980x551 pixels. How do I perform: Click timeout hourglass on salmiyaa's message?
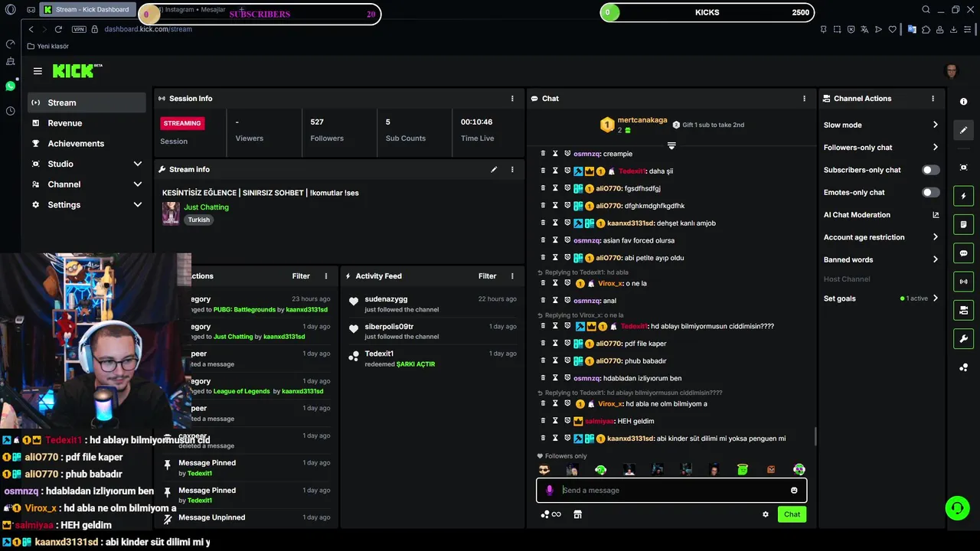tap(555, 421)
